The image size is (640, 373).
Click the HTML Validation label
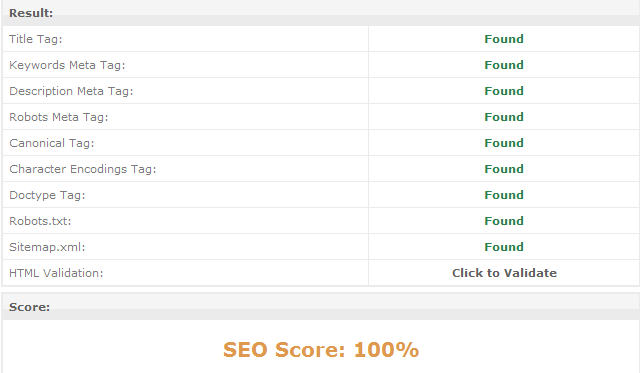[x=56, y=273]
